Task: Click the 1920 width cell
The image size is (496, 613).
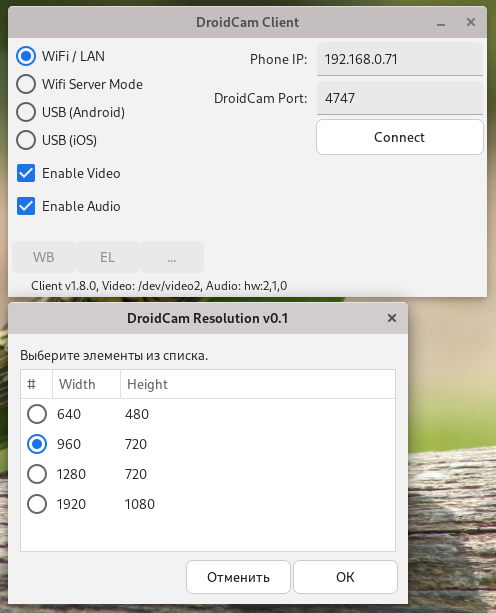Action: [x=71, y=504]
